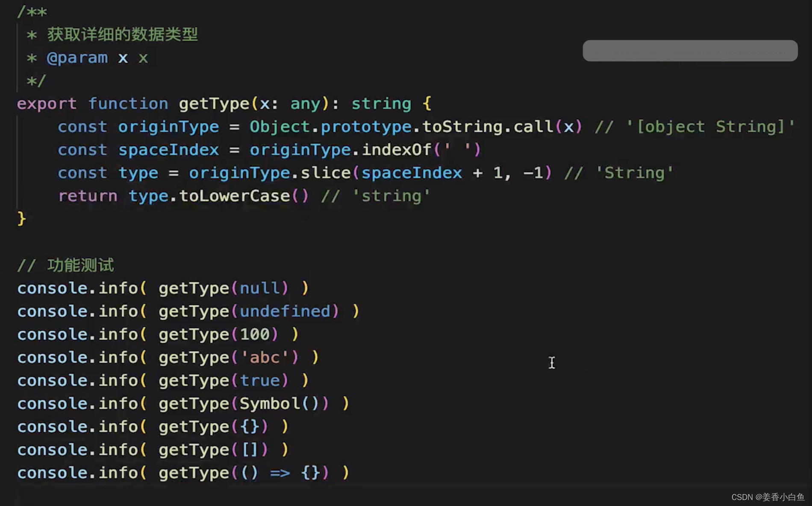Click 'undefined' argument in getType call
The image size is (812, 506).
285,311
